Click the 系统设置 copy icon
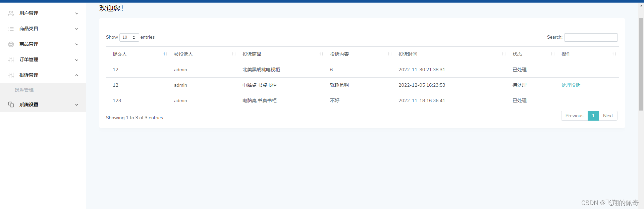 11,104
